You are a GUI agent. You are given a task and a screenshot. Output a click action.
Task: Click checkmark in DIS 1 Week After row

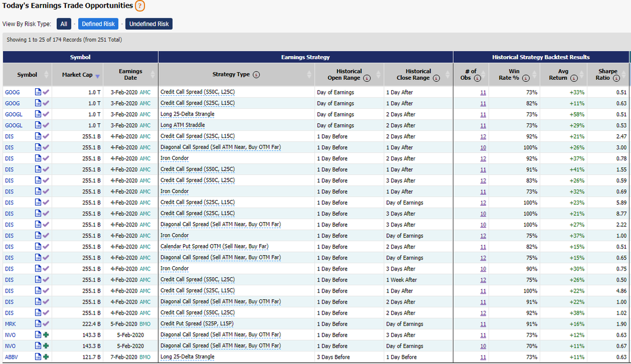(x=46, y=280)
